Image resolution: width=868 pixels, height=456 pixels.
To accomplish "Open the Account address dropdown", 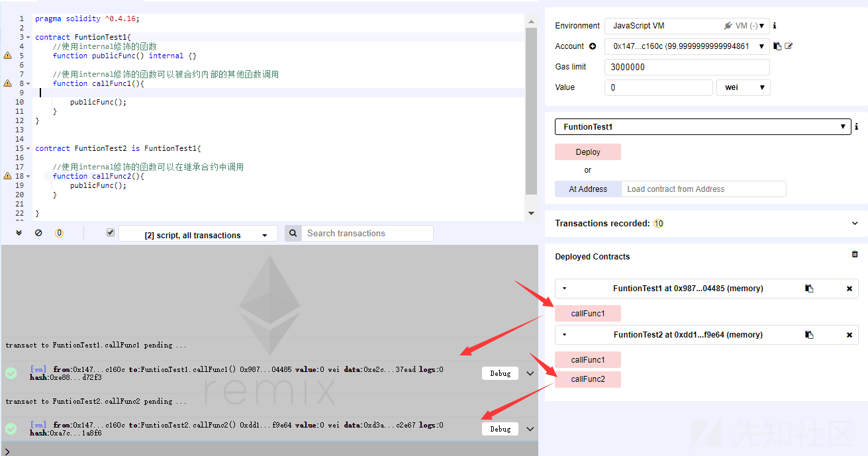I will (687, 46).
